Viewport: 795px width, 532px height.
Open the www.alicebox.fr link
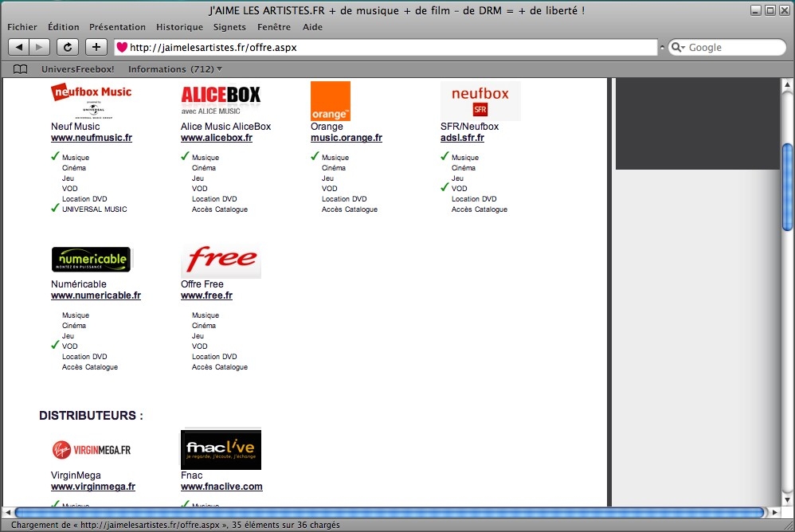coord(217,138)
